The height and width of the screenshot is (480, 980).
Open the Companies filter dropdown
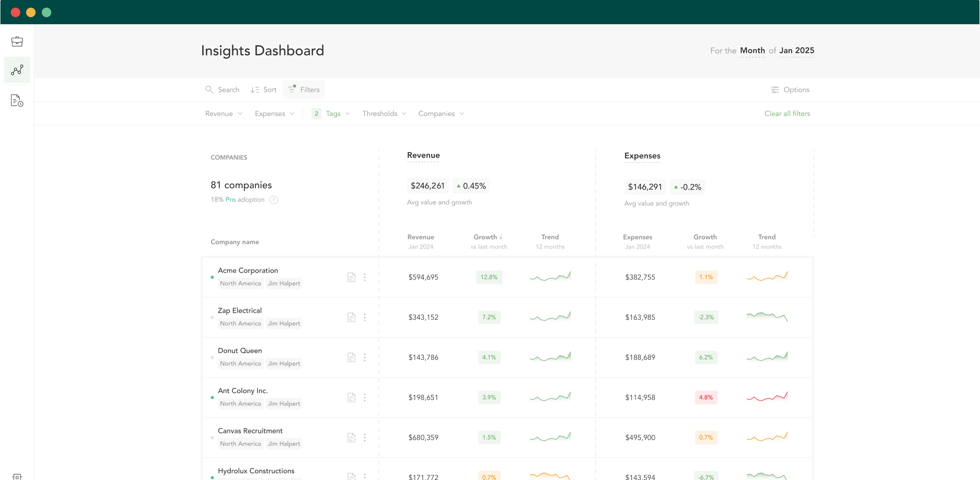pos(441,114)
